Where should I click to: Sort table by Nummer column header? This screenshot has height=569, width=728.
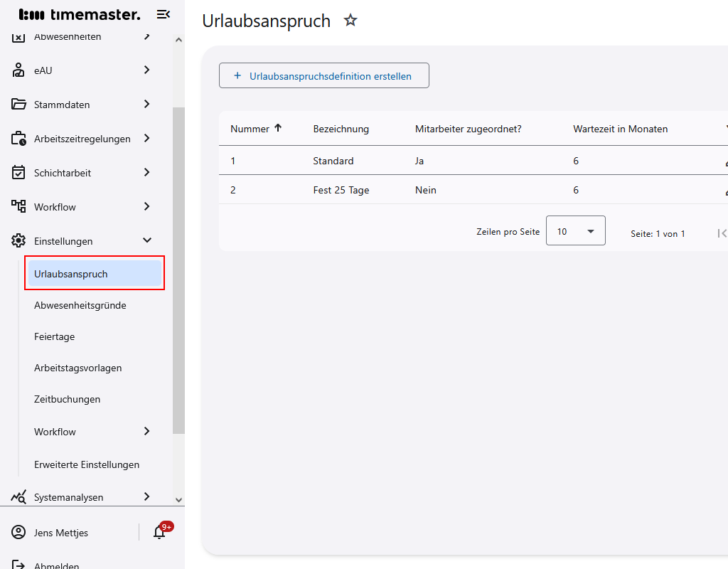click(x=250, y=129)
